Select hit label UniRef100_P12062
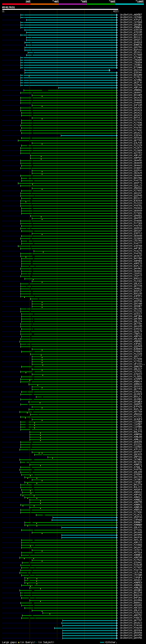 (x=131, y=281)
